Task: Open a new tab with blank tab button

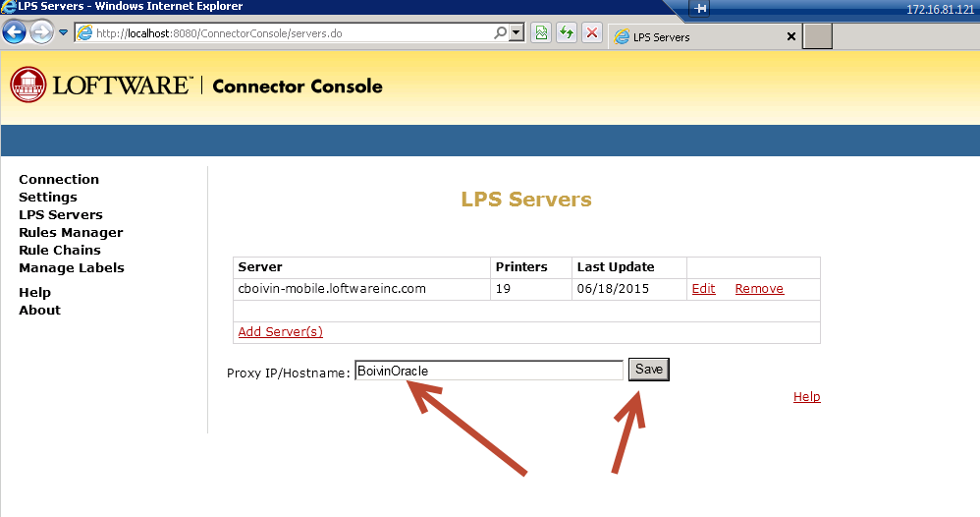Action: point(818,36)
